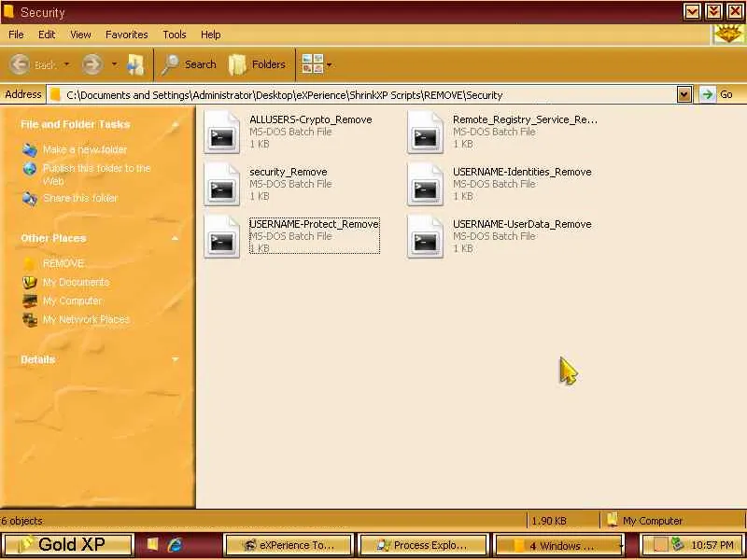This screenshot has height=560, width=747.
Task: Open the Views dropdown arrow
Action: pos(330,64)
